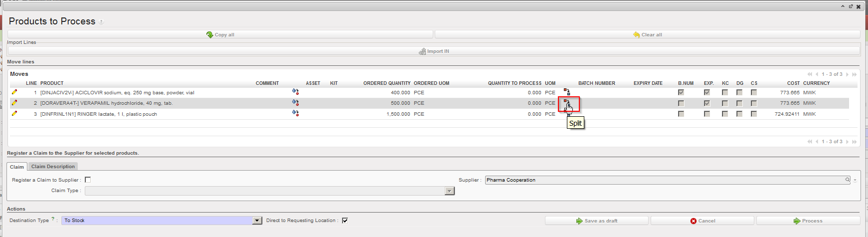Select the Claim tab
Viewport: 868px width, 237px height.
coord(17,167)
